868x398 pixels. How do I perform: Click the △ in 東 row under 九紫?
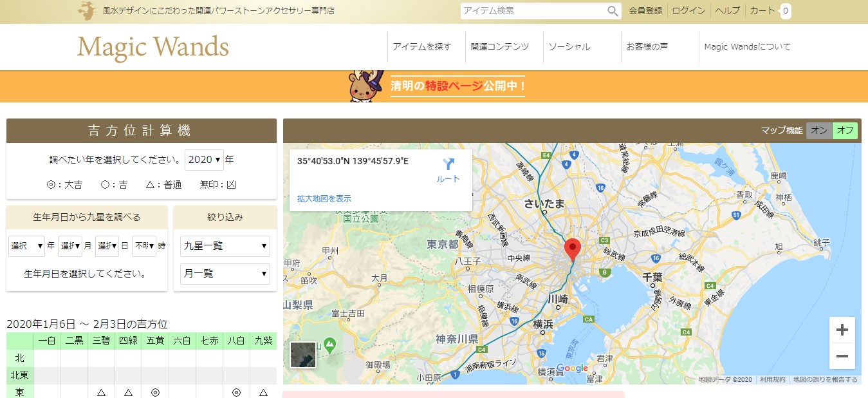[x=263, y=392]
